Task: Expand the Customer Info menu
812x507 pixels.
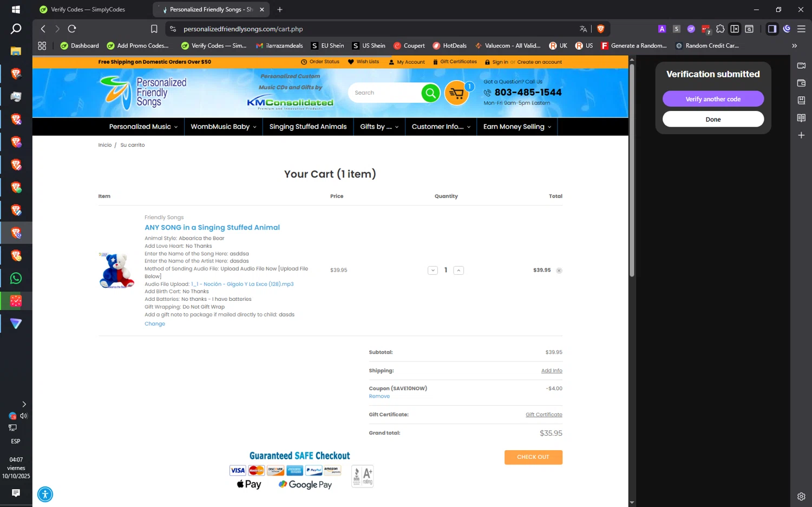Action: click(441, 127)
